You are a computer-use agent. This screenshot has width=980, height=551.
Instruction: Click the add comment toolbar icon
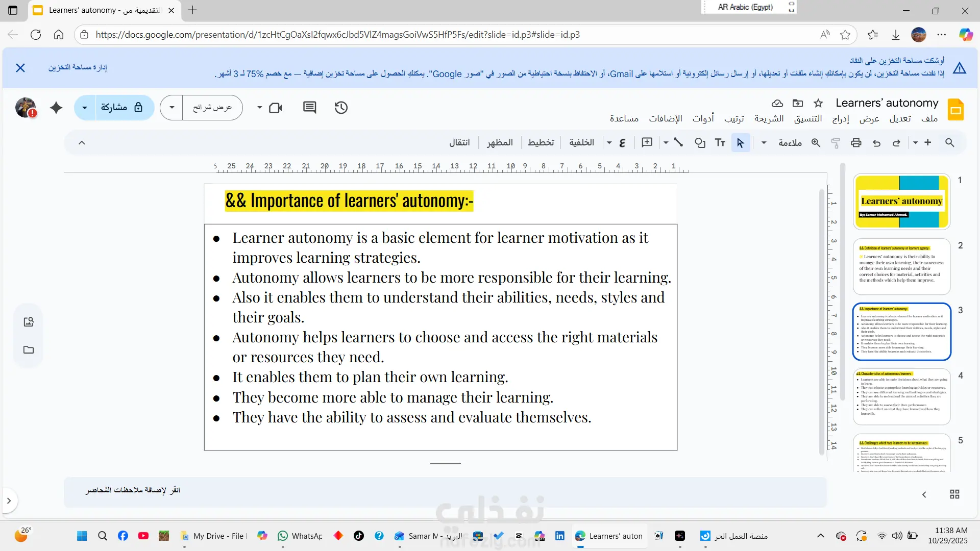point(647,142)
